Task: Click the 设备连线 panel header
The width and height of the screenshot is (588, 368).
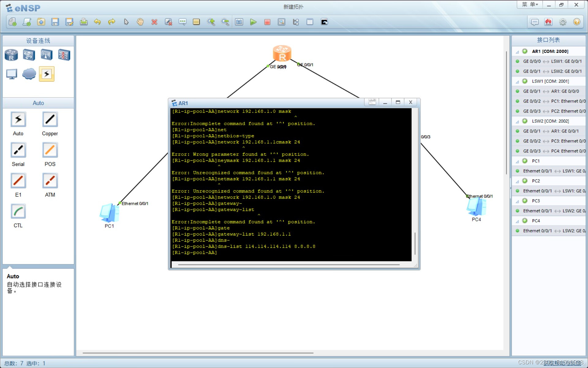Action: [x=38, y=40]
